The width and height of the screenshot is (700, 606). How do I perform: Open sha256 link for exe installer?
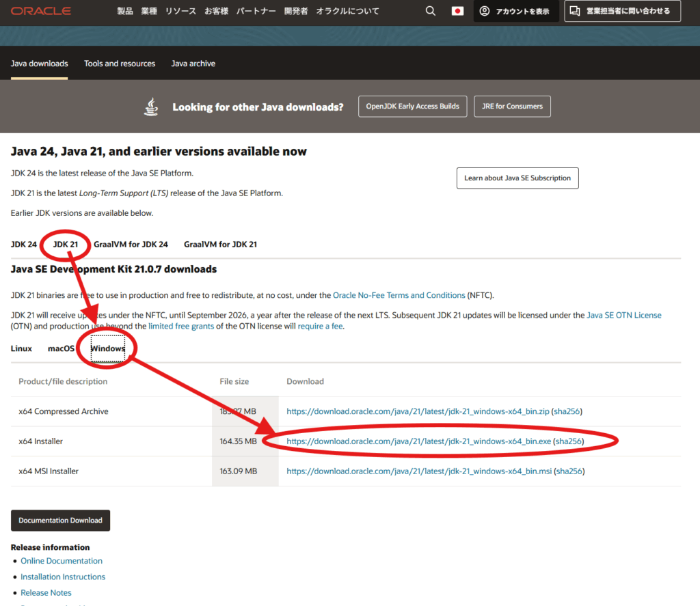pos(568,441)
